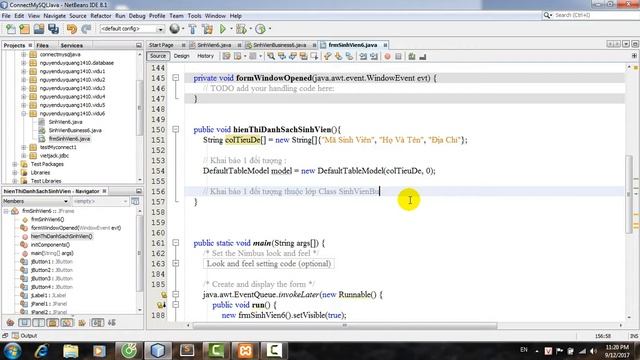Click the Find Selection magnifier icon
Screen dimensions: 640x360
(x=271, y=56)
